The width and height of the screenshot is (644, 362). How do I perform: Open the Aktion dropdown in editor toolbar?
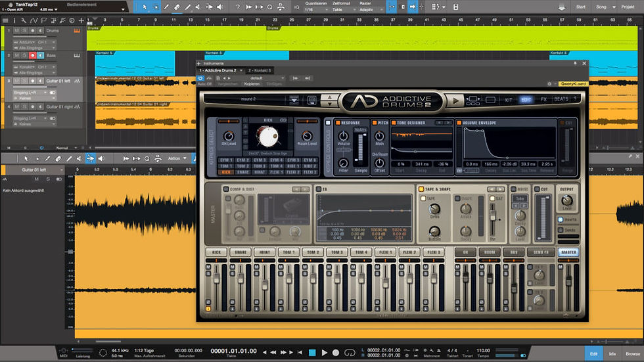pos(177,158)
